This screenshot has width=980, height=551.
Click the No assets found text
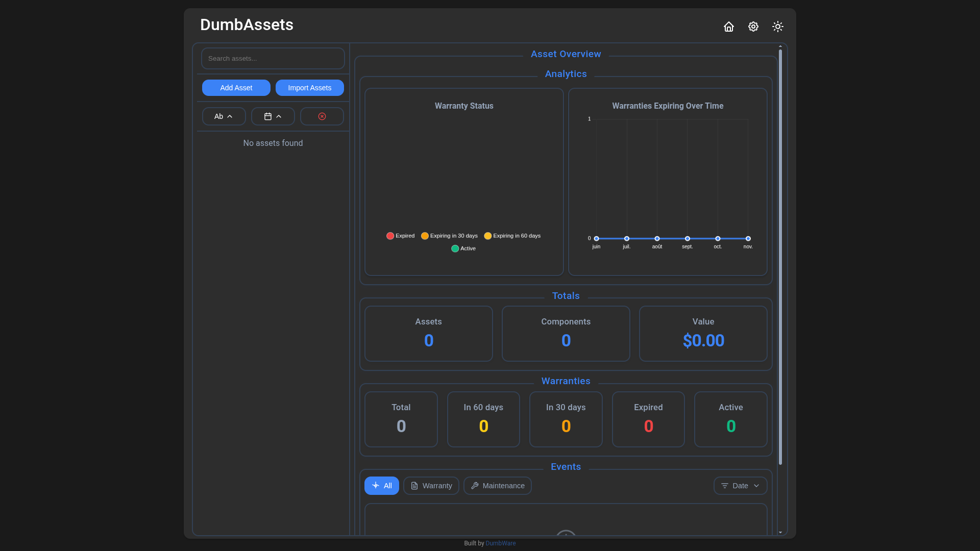point(273,143)
